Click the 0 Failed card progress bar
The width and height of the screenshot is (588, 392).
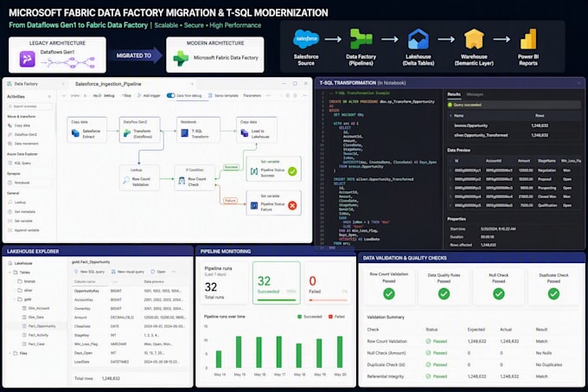(328, 300)
